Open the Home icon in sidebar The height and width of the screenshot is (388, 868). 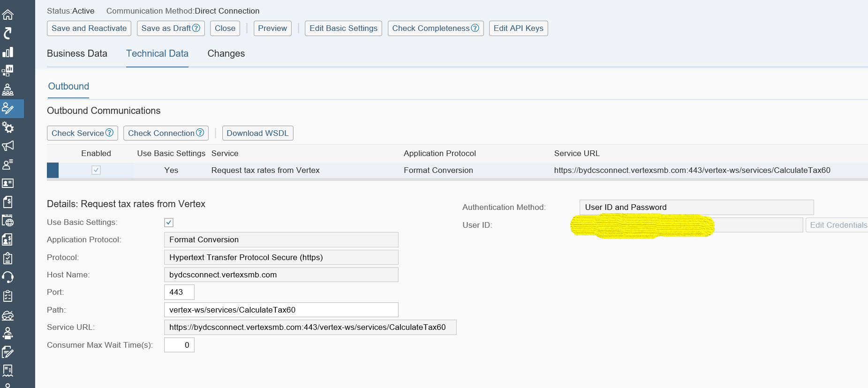click(x=8, y=15)
